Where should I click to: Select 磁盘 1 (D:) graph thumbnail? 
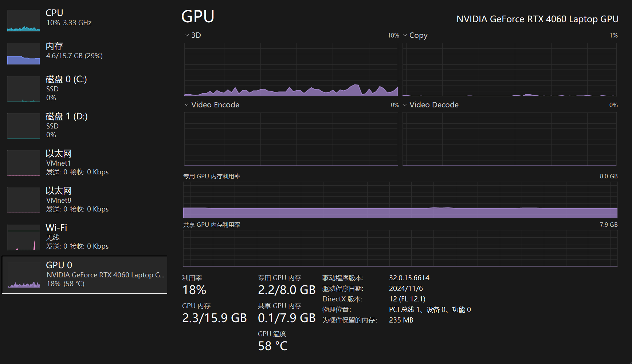tap(24, 126)
